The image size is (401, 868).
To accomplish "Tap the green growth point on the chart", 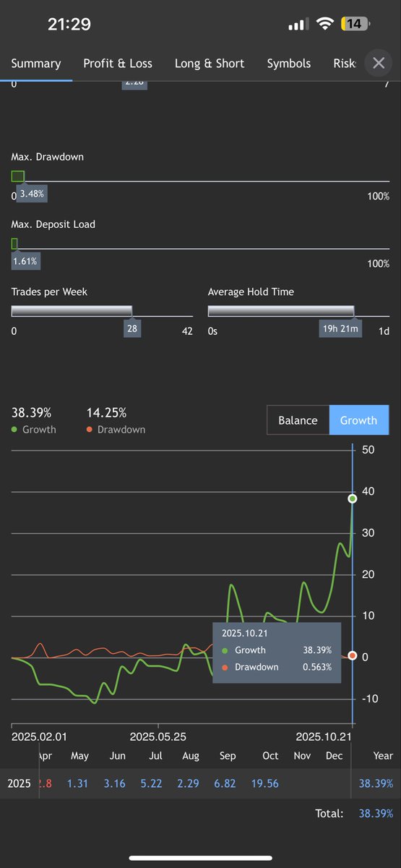I will [x=353, y=498].
